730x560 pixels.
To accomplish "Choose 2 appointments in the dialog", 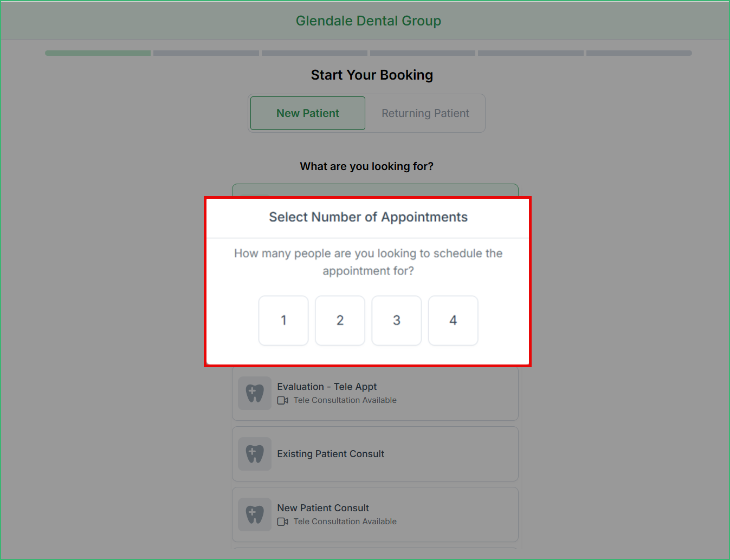I will pos(340,320).
